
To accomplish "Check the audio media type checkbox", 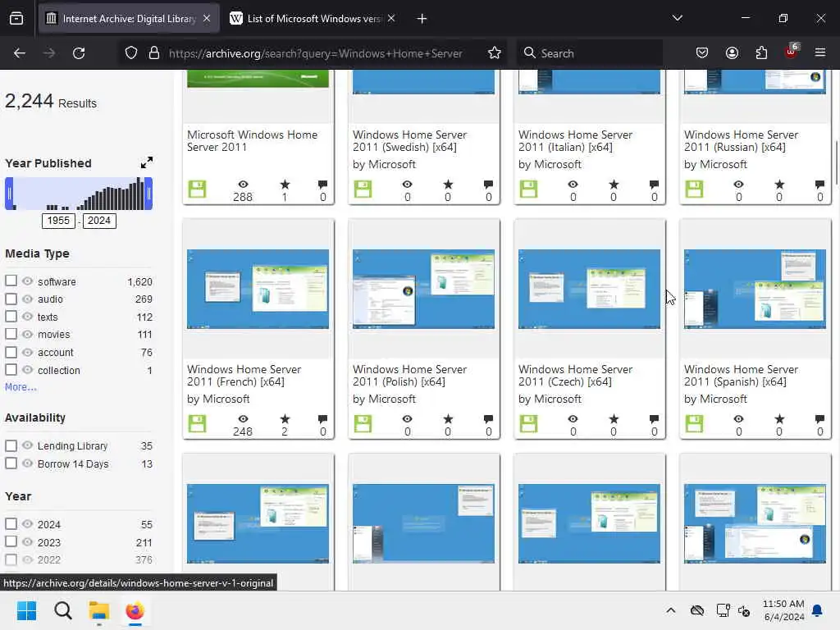I will [x=11, y=299].
